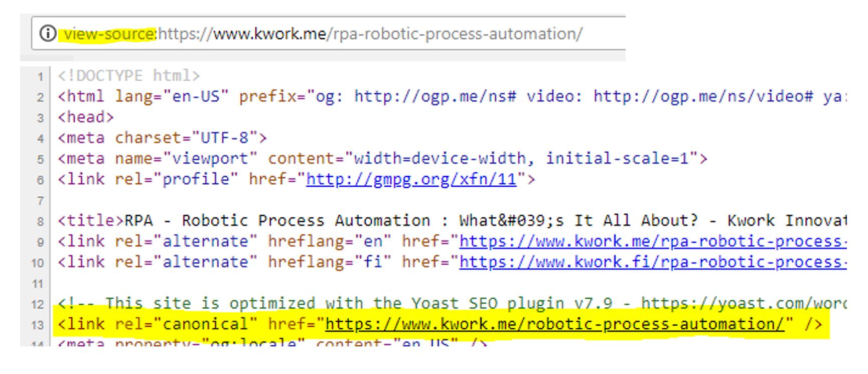Click line number 5 in the gutter

point(41,160)
